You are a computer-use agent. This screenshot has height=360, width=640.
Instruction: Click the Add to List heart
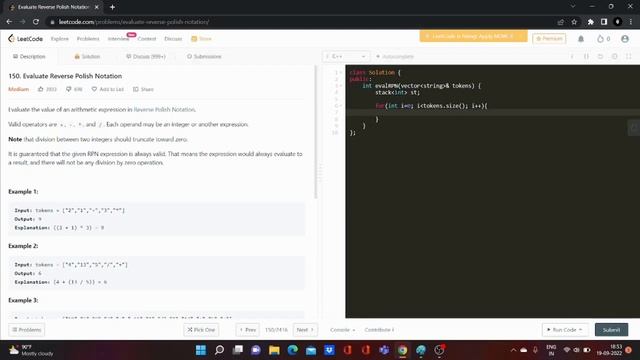pyautogui.click(x=94, y=89)
